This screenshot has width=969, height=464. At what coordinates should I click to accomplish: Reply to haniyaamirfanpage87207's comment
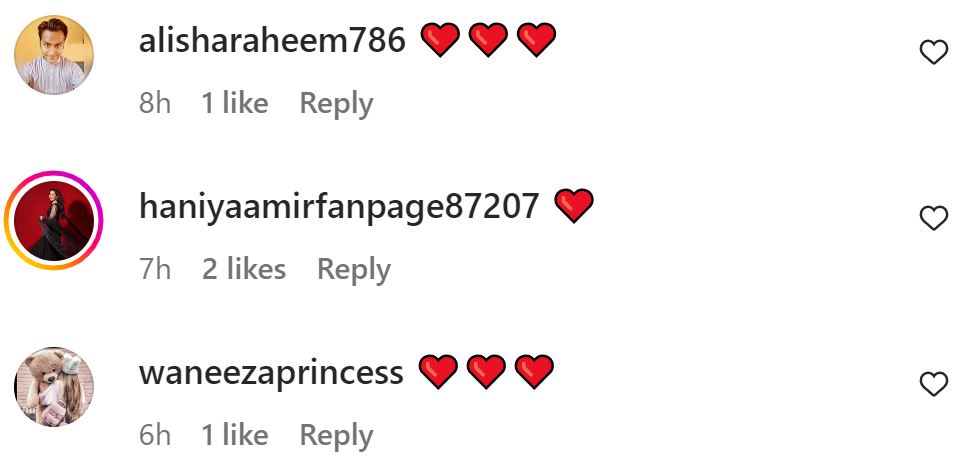pyautogui.click(x=353, y=270)
